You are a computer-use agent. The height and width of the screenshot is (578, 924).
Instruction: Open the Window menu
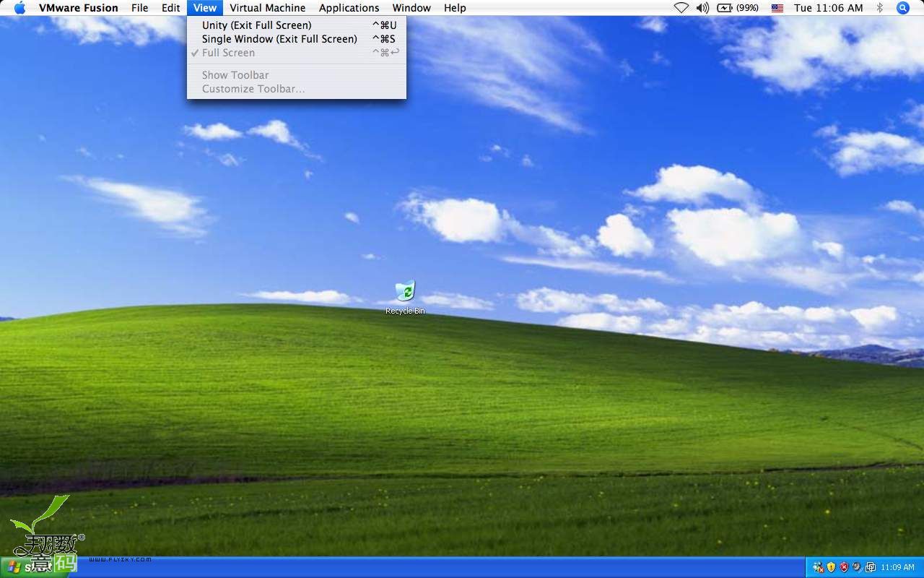click(x=411, y=8)
